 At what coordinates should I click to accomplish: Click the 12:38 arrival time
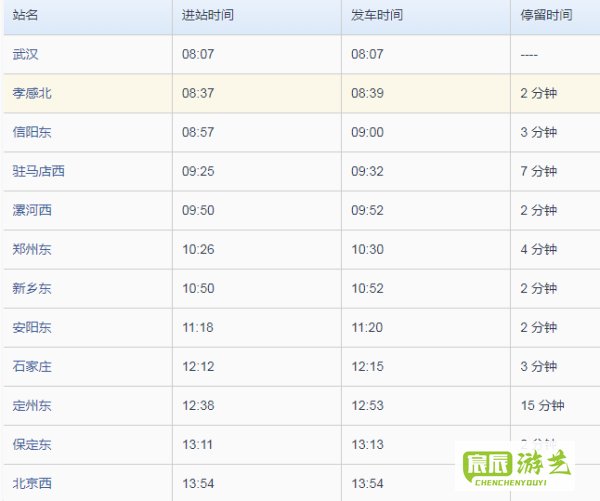point(198,405)
